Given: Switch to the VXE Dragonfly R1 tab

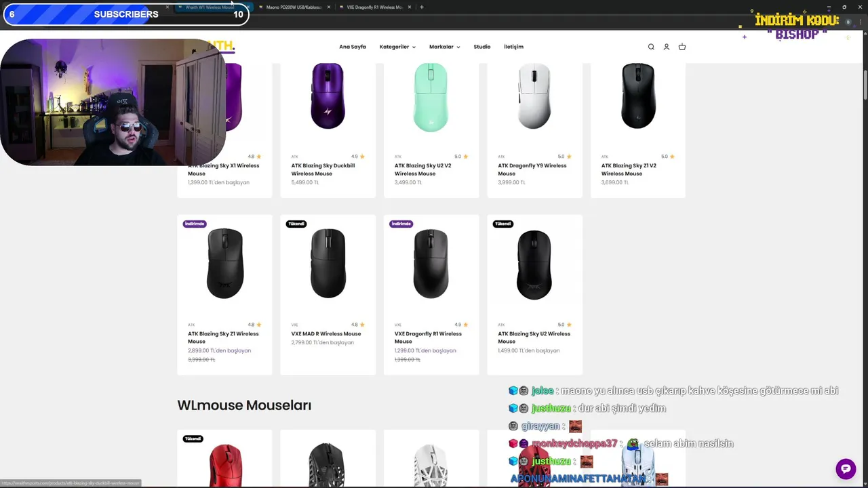Looking at the screenshot, I should (x=374, y=7).
